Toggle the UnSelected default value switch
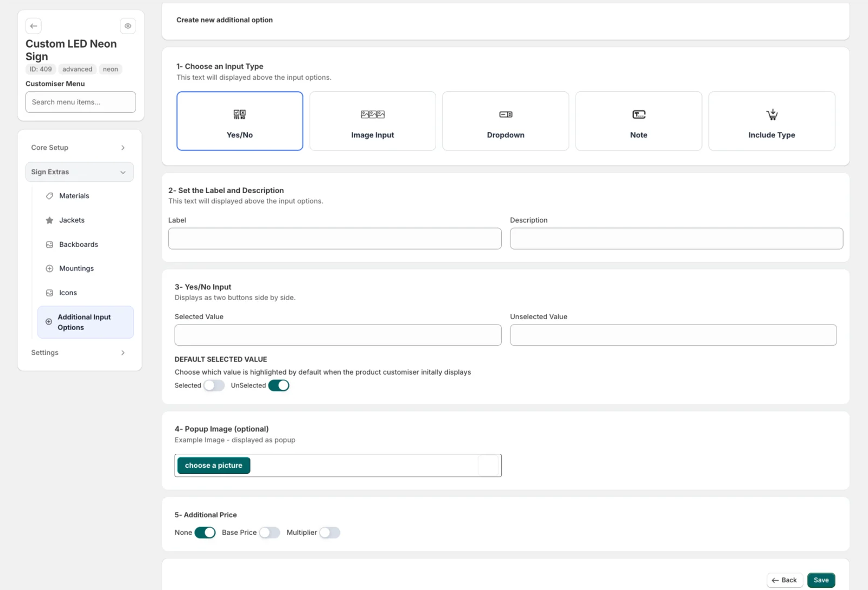The width and height of the screenshot is (868, 590). coord(279,385)
